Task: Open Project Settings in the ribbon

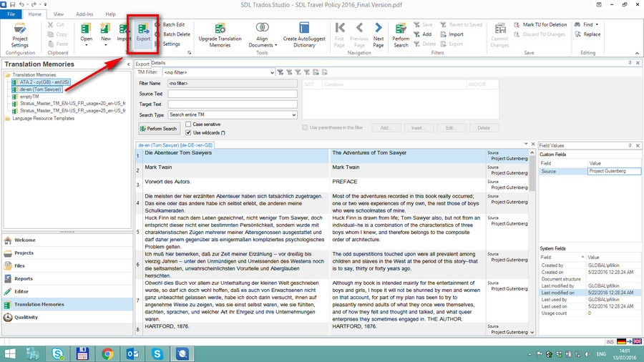Action: (20, 35)
